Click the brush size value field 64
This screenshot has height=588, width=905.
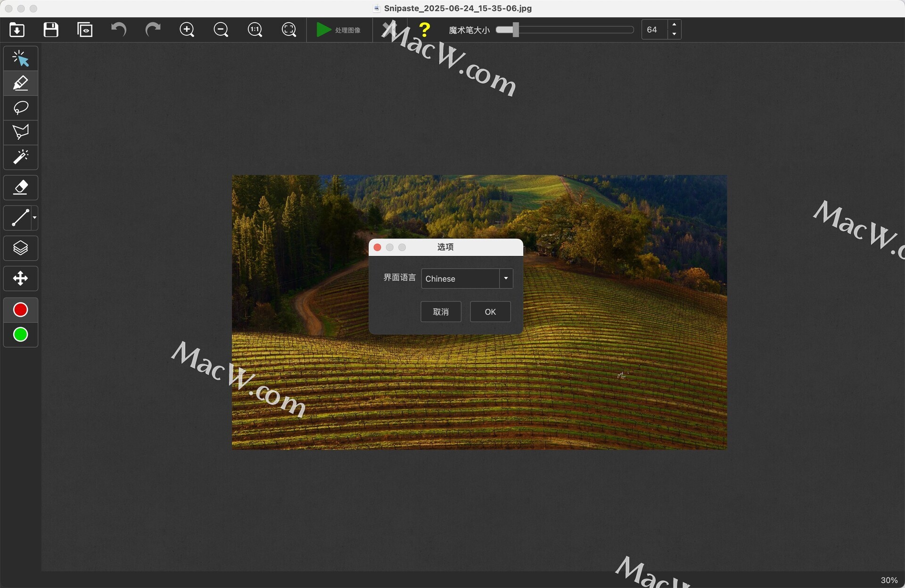[x=654, y=30]
